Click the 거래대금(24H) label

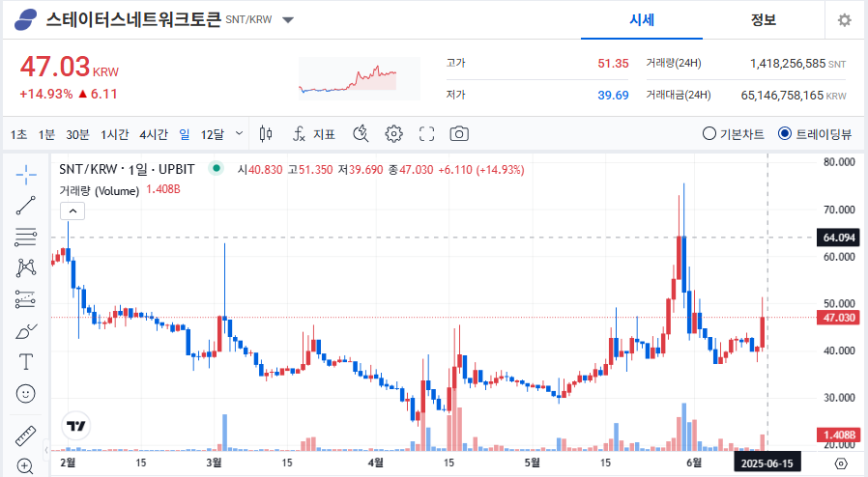679,95
